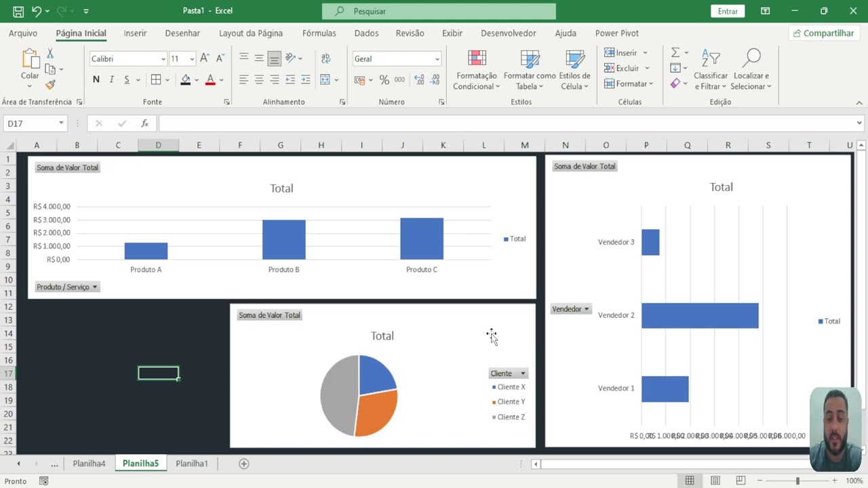Click the Save icon in title bar

click(x=18, y=11)
